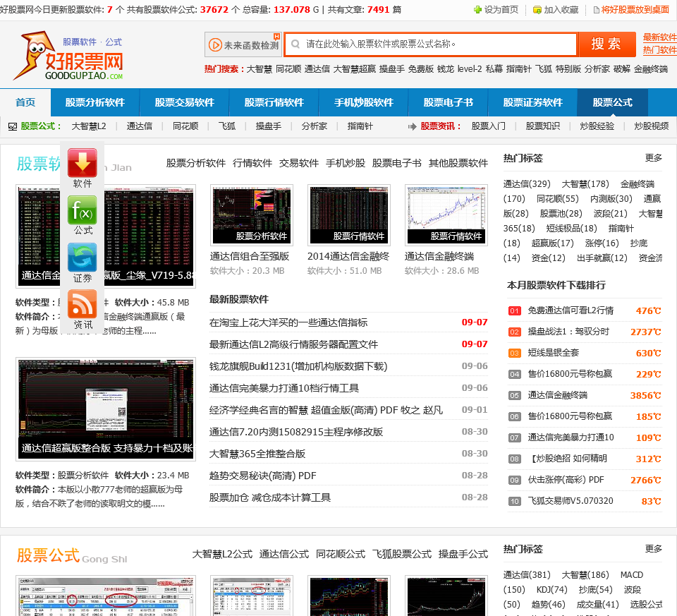Image resolution: width=677 pixels, height=616 pixels.
Task: Click the 将好股票放到桌面 page icon
Action: coord(597,9)
